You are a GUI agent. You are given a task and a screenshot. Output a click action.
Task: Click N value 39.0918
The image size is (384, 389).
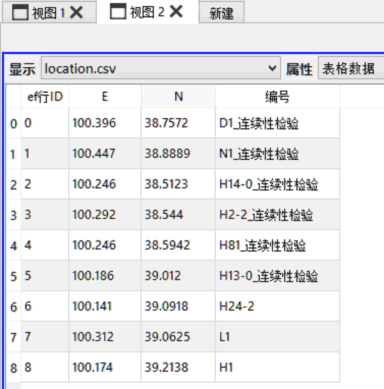point(178,306)
